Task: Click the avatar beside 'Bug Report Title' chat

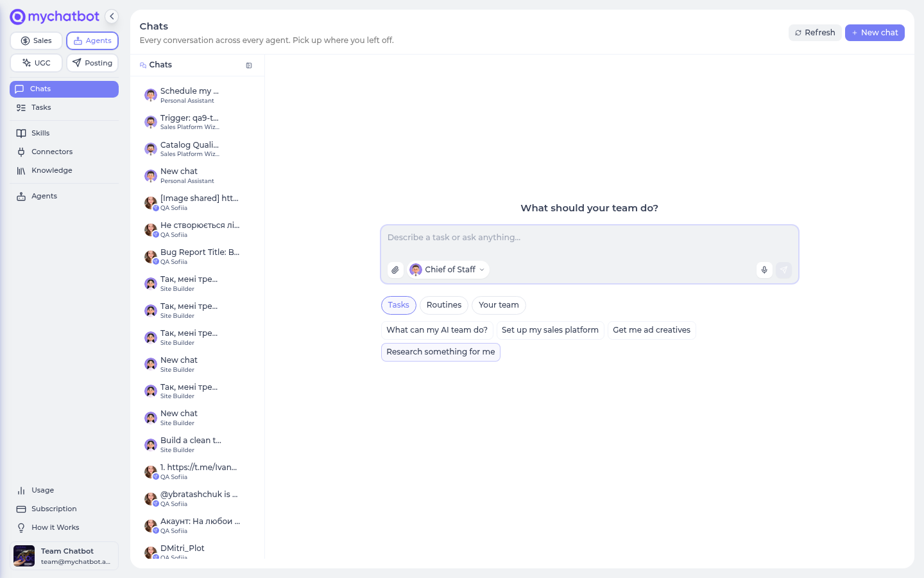Action: (151, 257)
